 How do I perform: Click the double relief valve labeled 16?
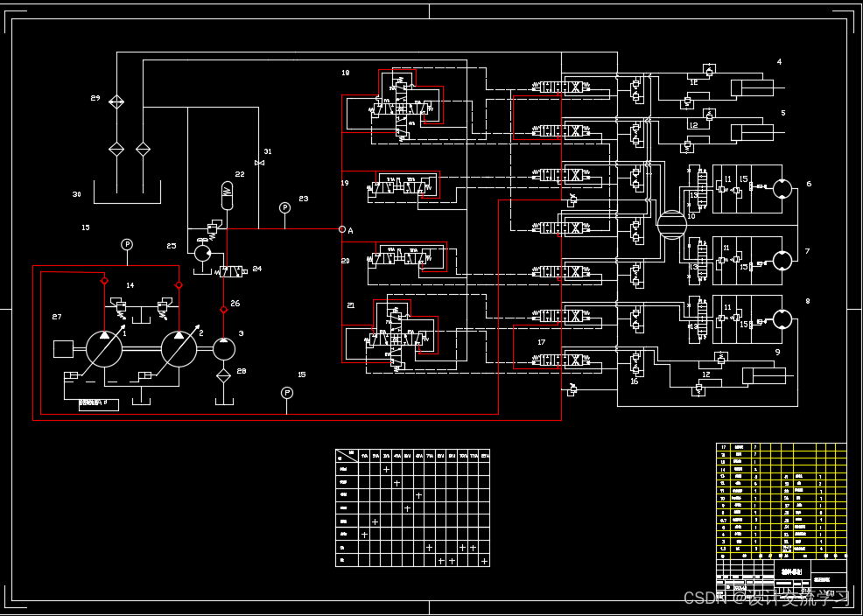pos(635,363)
